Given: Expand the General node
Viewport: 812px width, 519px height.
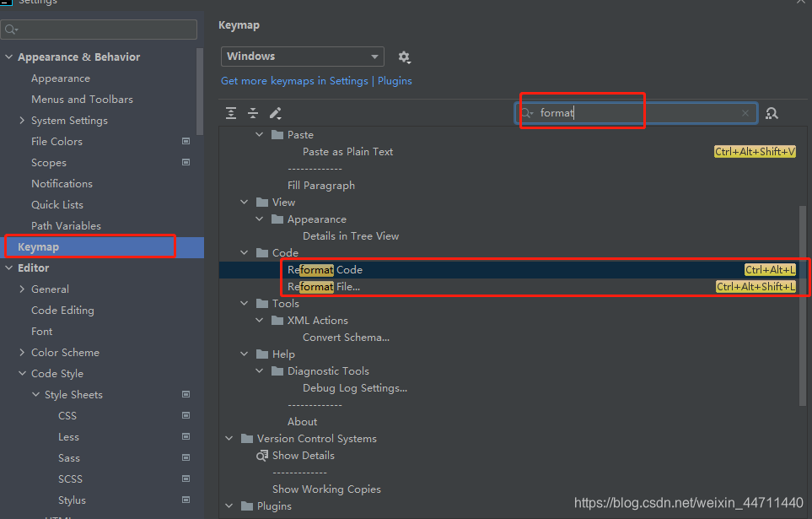Looking at the screenshot, I should coord(22,289).
